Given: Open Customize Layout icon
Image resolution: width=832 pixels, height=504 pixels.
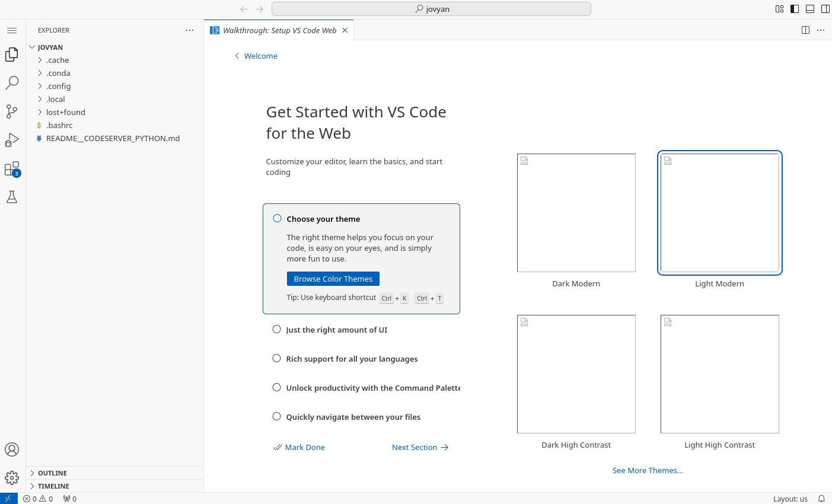Looking at the screenshot, I should (x=779, y=9).
